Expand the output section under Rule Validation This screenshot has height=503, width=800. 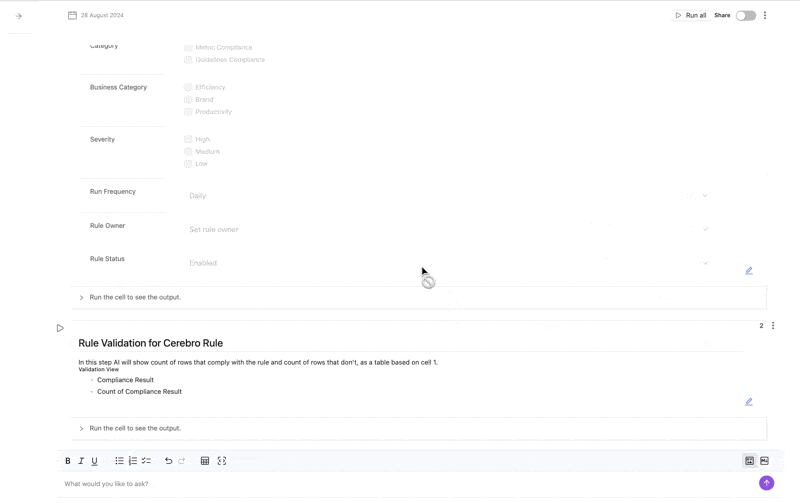click(x=82, y=429)
